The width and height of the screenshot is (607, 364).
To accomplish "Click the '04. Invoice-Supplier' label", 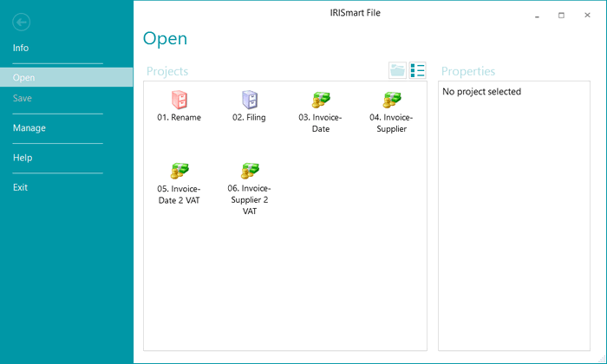I will pos(391,123).
